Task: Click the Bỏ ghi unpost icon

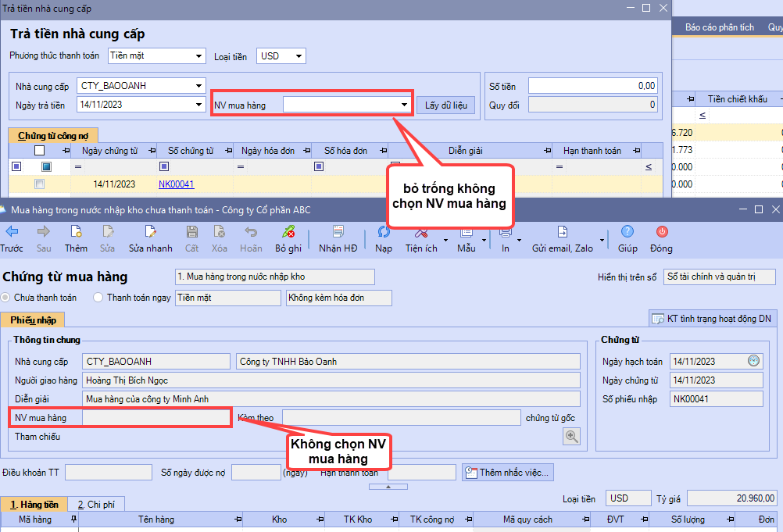Action: tap(288, 231)
